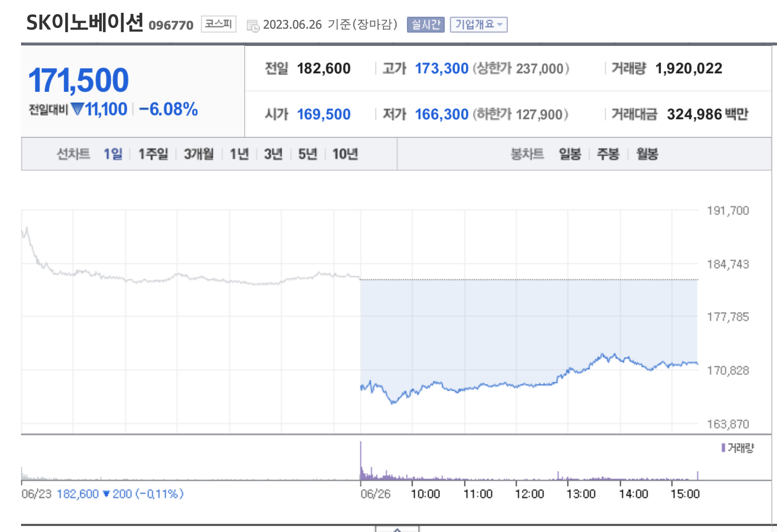Click the calendar icon before the date
777x532 pixels.
253,26
